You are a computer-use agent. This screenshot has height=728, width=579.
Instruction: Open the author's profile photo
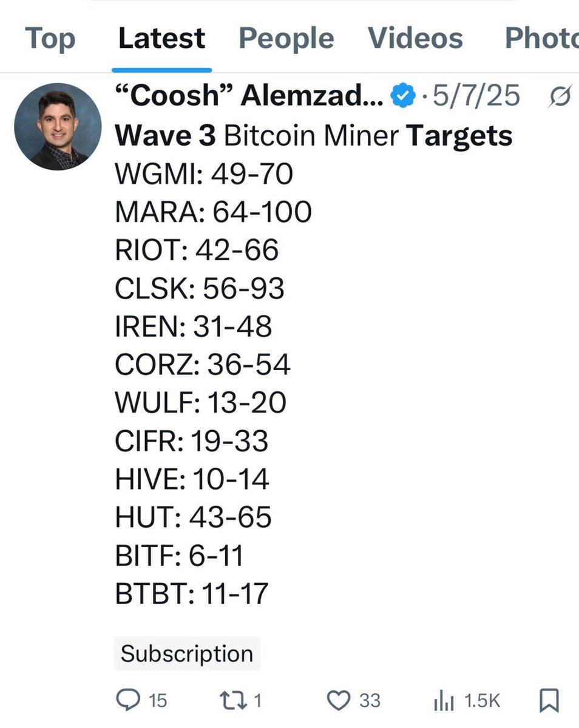58,126
